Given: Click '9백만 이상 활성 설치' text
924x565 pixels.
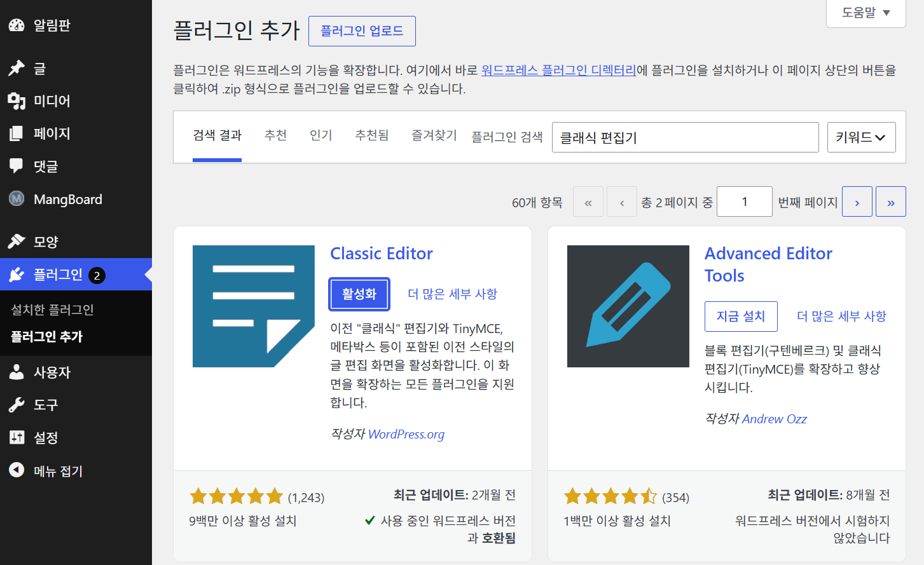Looking at the screenshot, I should (x=243, y=521).
